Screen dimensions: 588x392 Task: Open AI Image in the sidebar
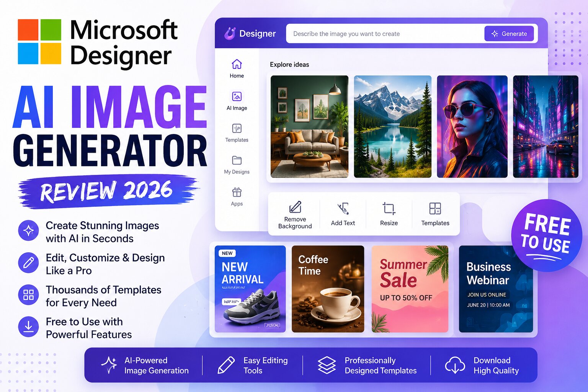tap(237, 101)
